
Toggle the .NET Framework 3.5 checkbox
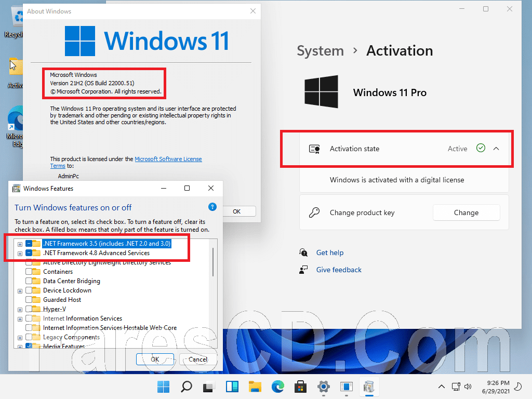29,244
